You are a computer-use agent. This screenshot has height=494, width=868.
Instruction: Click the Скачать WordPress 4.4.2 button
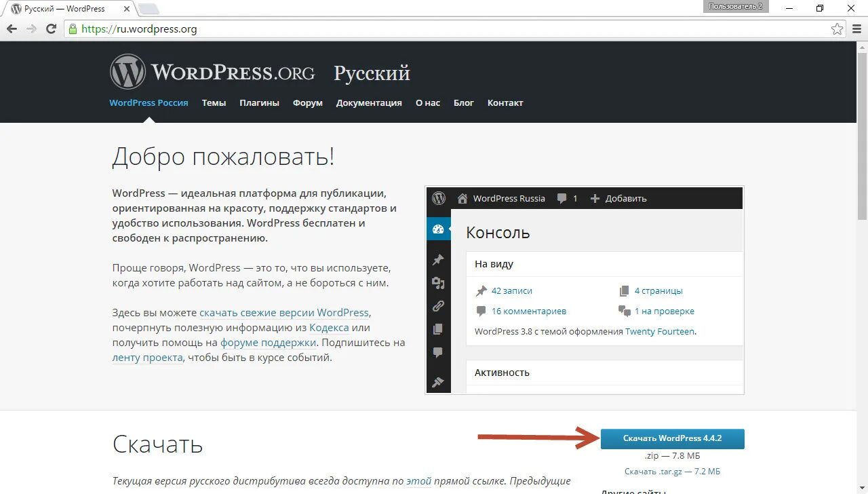pyautogui.click(x=673, y=438)
